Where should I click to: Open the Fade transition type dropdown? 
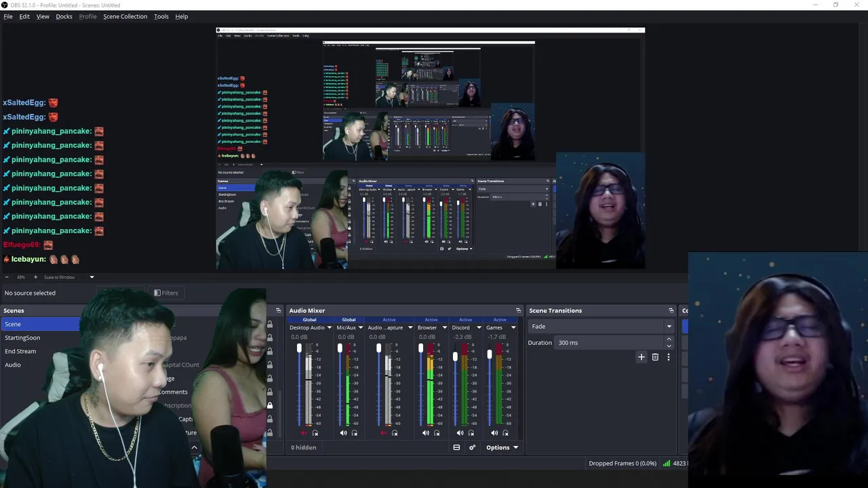click(601, 327)
